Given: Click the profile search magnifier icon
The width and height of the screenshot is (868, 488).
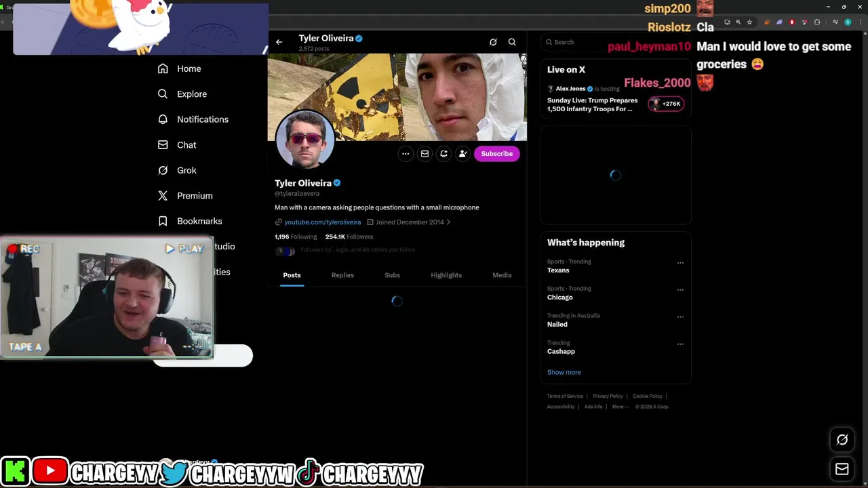Looking at the screenshot, I should pyautogui.click(x=512, y=42).
